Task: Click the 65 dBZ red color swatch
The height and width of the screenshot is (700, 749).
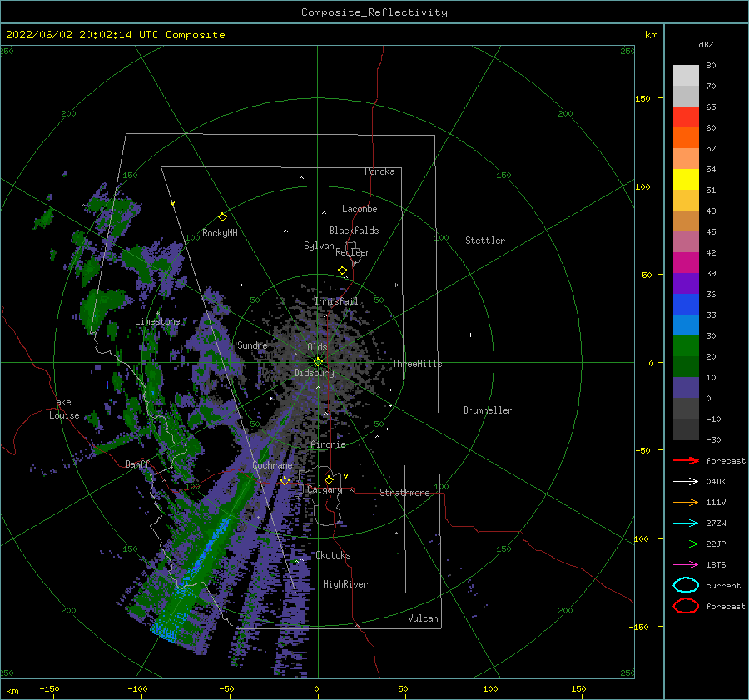Action: click(x=686, y=117)
